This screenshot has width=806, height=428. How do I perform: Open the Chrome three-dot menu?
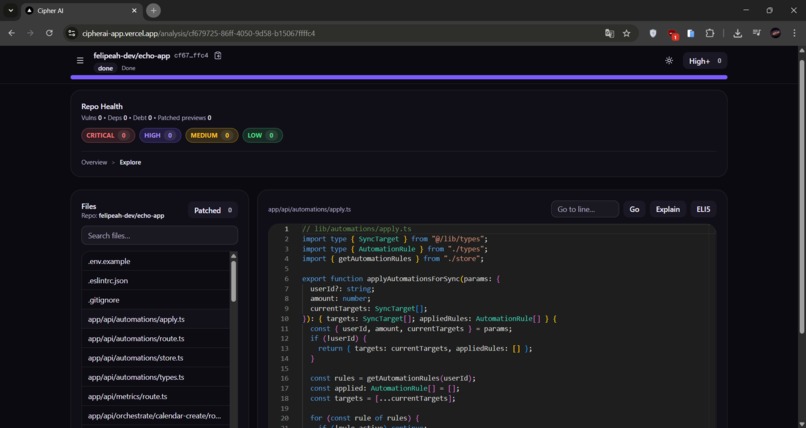click(x=795, y=33)
